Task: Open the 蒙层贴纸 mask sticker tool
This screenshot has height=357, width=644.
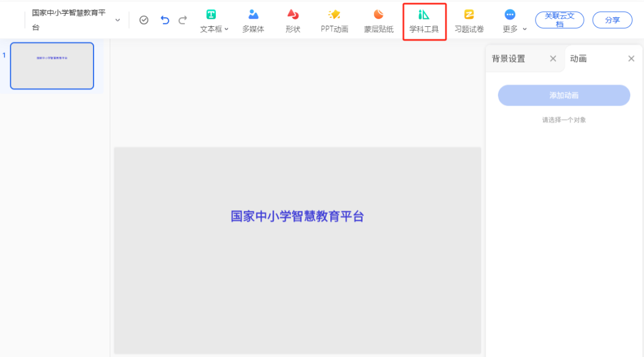Action: click(x=379, y=20)
